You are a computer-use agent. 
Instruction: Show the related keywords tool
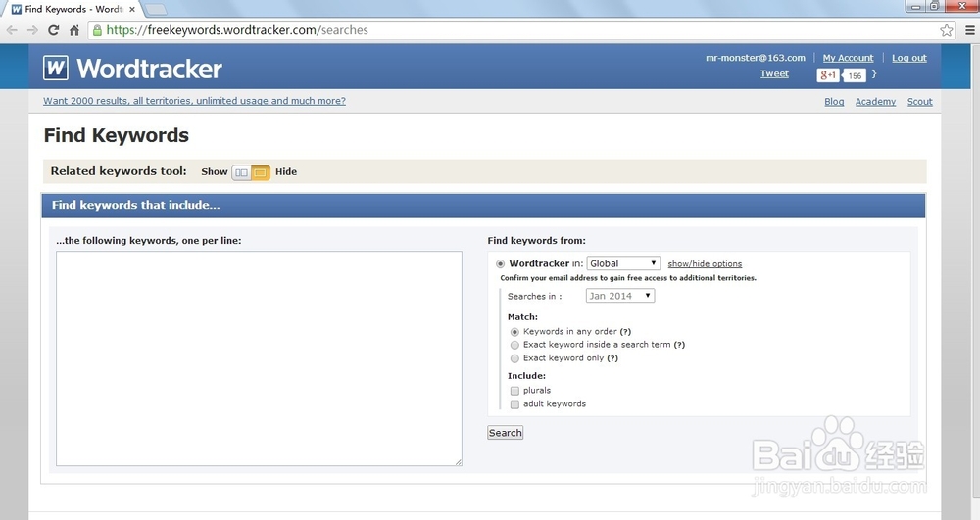[x=241, y=172]
